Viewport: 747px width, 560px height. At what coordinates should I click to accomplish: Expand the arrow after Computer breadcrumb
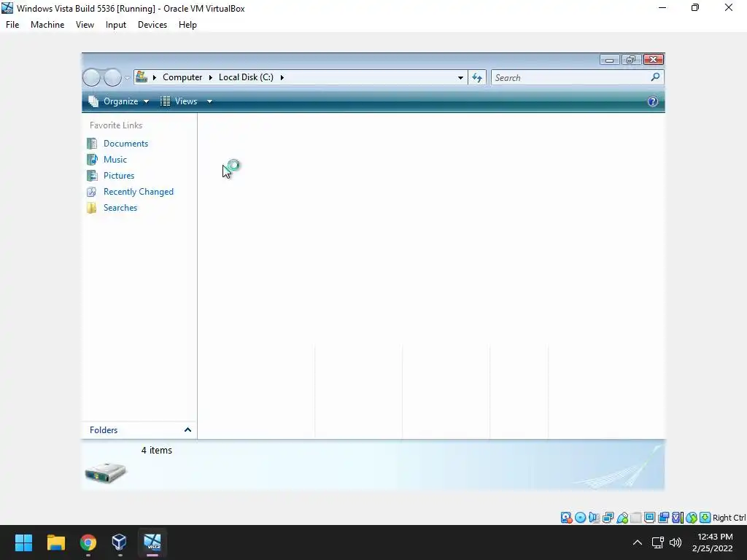pyautogui.click(x=211, y=77)
